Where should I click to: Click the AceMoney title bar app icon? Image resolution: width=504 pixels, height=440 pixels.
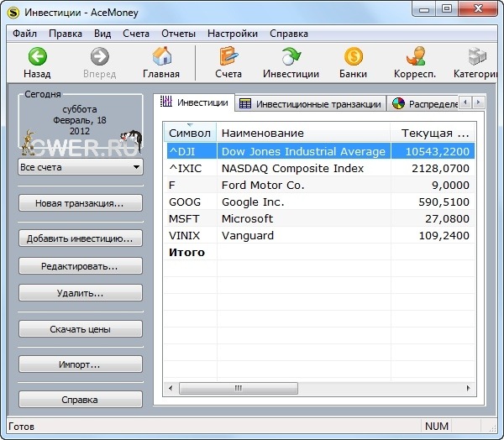pyautogui.click(x=13, y=11)
